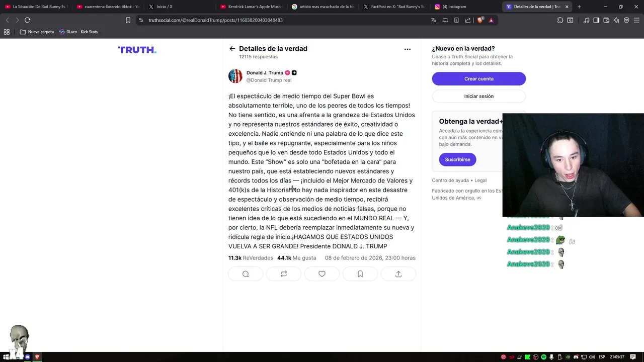Image resolution: width=644 pixels, height=362 pixels.
Task: Switch to La Situación De Bad Bunny tab
Action: tap(36, 7)
